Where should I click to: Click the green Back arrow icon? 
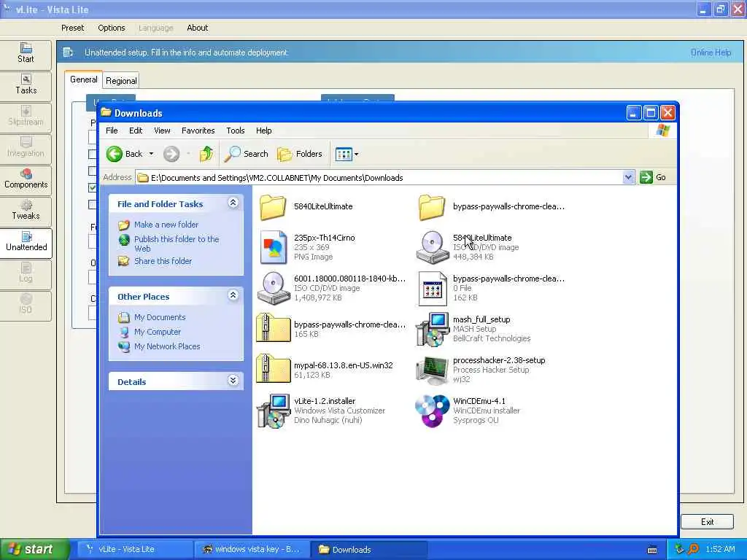click(115, 154)
